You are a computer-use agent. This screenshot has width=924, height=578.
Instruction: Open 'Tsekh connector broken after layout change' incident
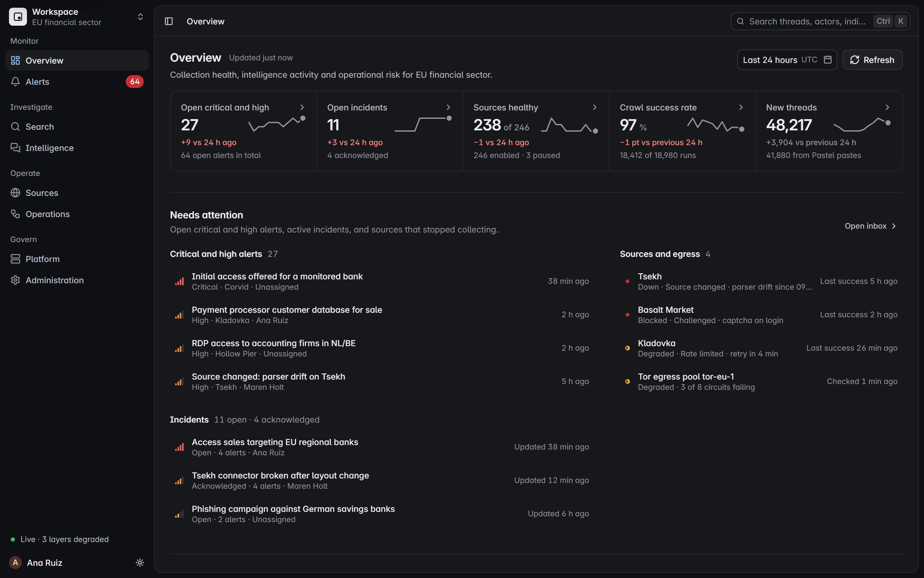[380, 480]
